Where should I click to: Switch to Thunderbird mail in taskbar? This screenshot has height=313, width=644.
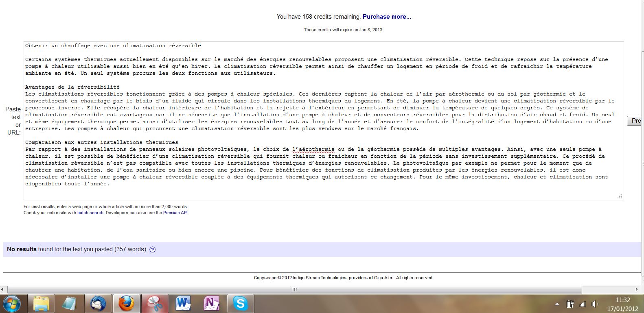pyautogui.click(x=98, y=304)
